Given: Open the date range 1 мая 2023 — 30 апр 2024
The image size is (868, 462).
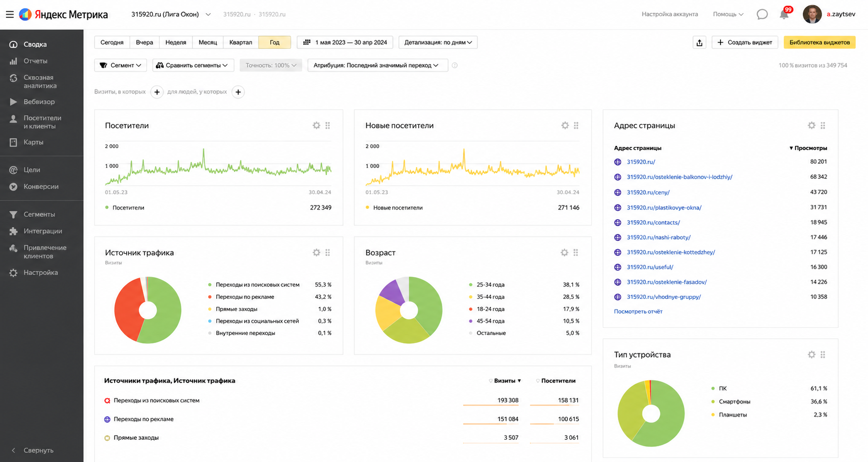Looking at the screenshot, I should coord(345,42).
